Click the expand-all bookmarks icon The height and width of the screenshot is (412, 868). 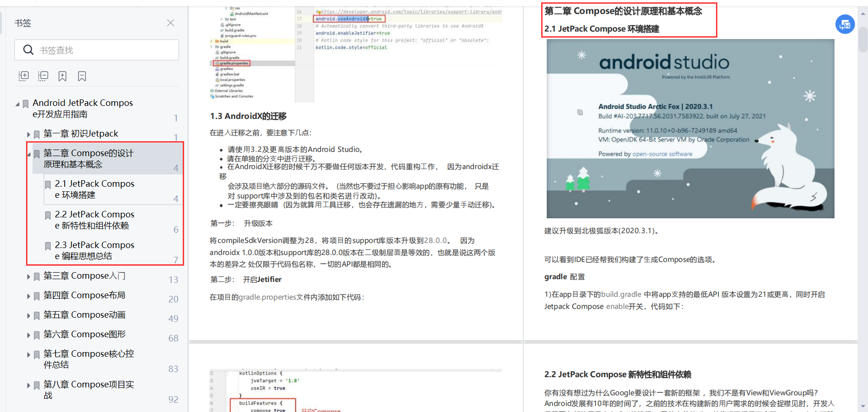(x=24, y=76)
